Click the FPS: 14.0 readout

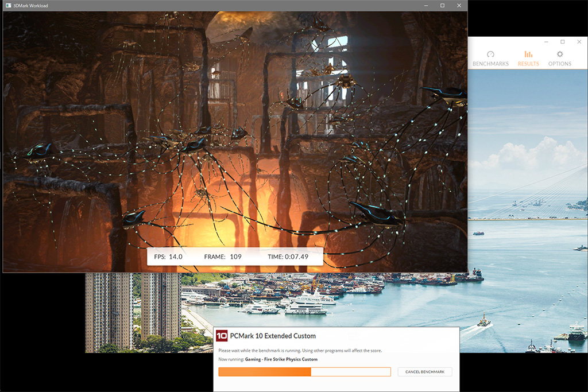168,257
